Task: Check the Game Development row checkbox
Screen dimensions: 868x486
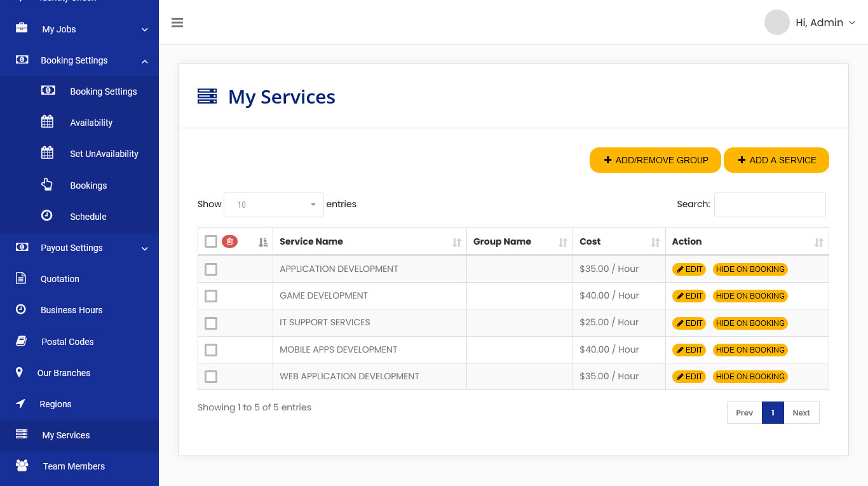Action: click(x=211, y=296)
